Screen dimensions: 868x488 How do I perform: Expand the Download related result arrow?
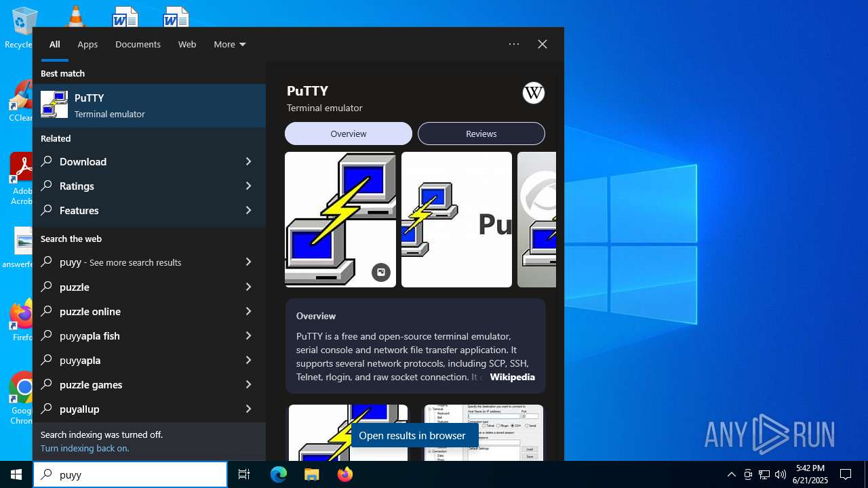248,161
